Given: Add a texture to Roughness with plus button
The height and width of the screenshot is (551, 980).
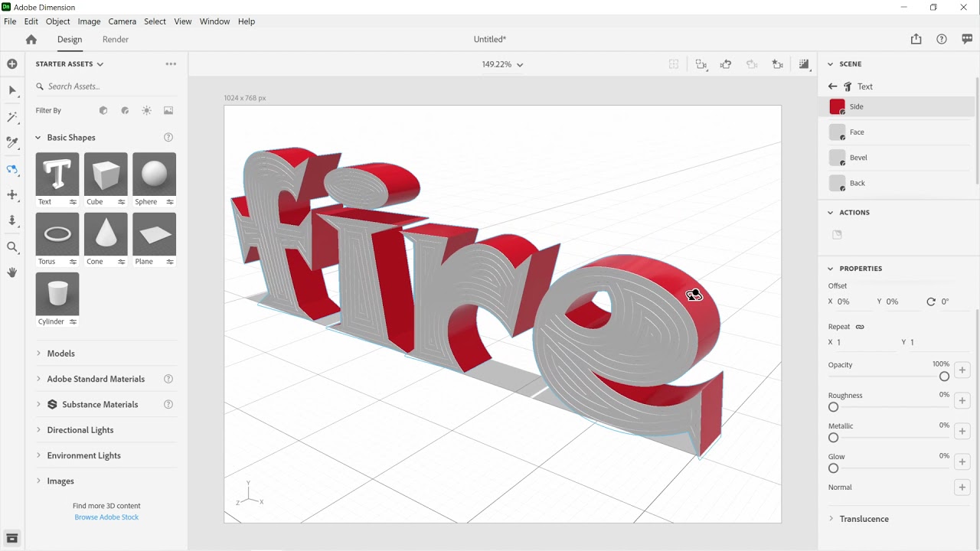Looking at the screenshot, I should click(962, 401).
